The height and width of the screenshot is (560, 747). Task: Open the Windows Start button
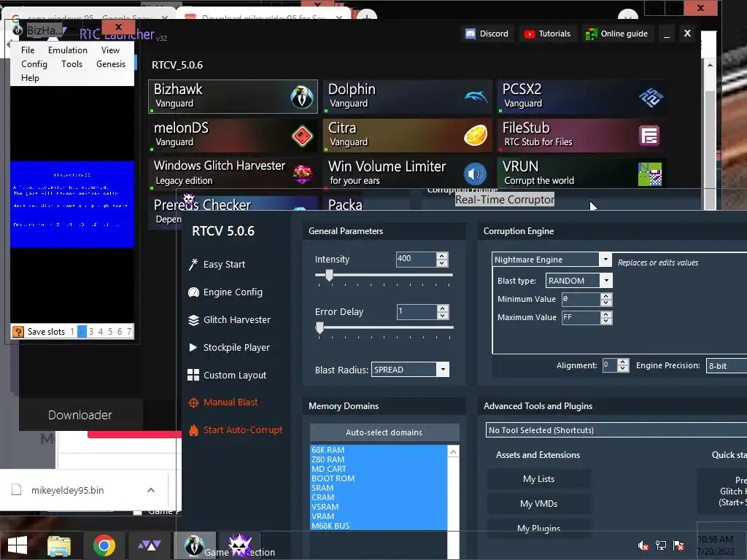[x=18, y=545]
